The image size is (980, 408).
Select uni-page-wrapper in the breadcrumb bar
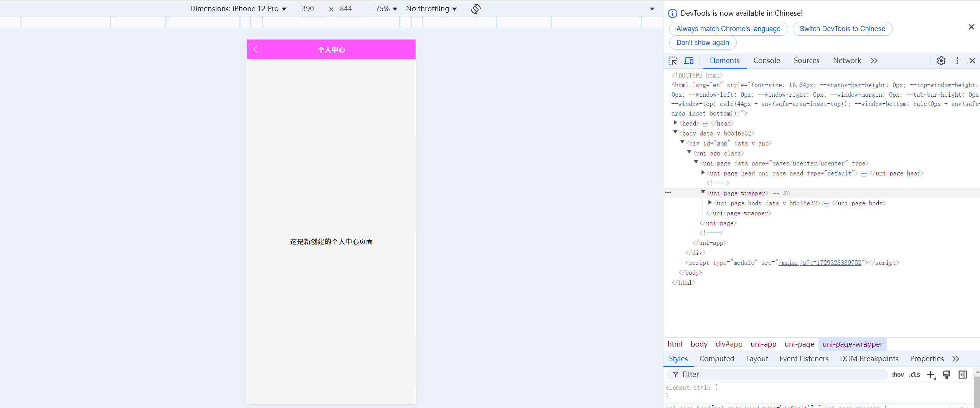(x=853, y=344)
